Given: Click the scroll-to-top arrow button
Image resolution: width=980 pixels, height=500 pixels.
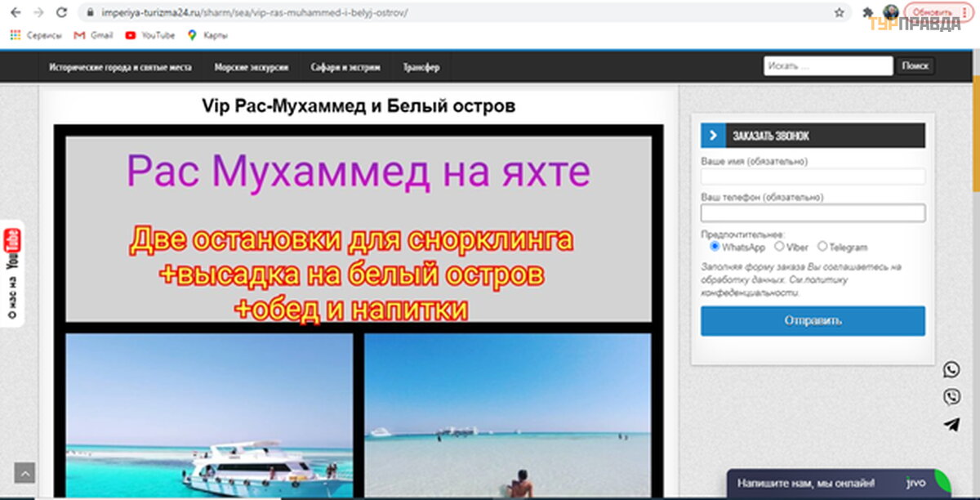Looking at the screenshot, I should (24, 472).
